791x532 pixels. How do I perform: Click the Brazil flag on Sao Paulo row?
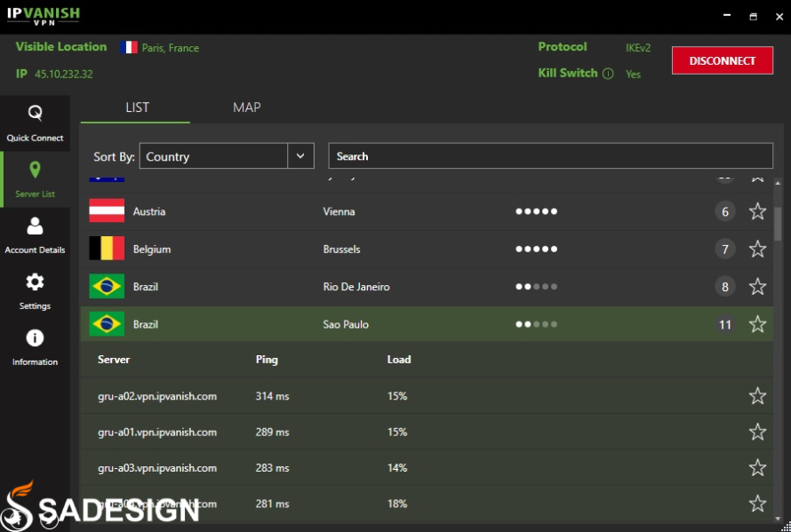(107, 324)
